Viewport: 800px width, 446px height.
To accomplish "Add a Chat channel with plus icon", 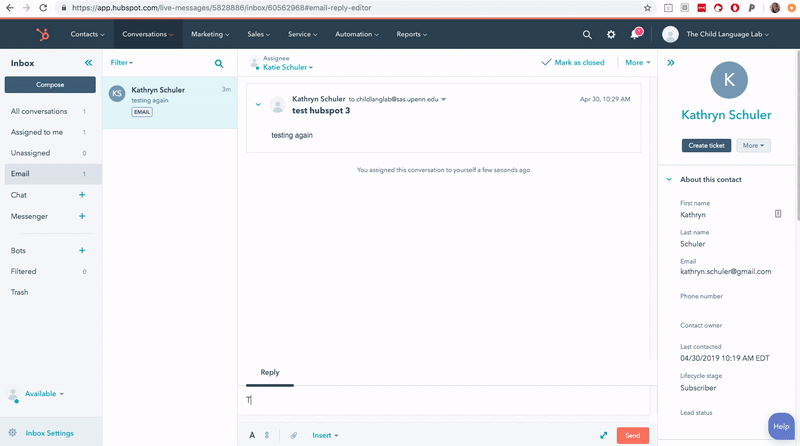I will [82, 195].
